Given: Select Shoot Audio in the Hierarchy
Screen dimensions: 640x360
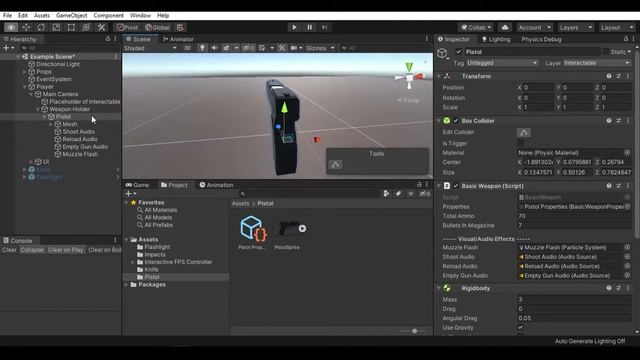Looking at the screenshot, I should 78,132.
